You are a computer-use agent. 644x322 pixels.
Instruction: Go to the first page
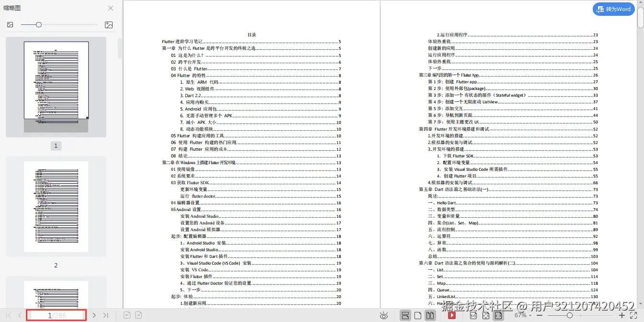pyautogui.click(x=8, y=315)
